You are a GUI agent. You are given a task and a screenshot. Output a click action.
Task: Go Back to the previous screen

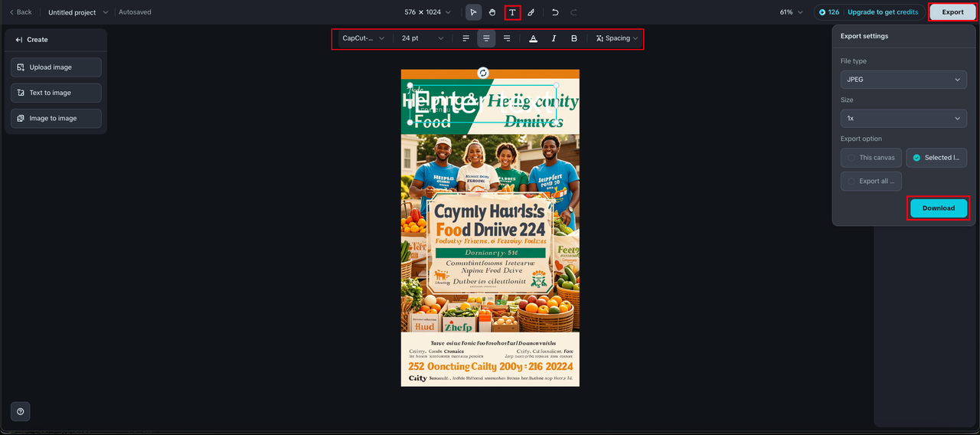21,12
